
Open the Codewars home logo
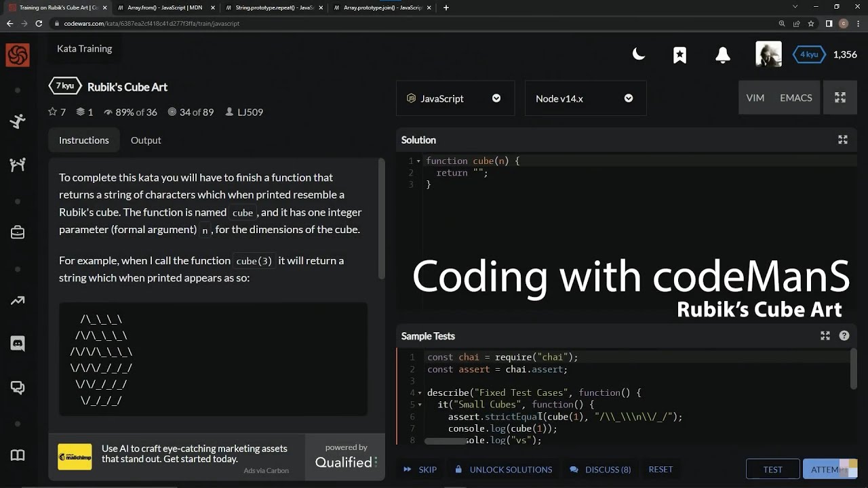point(18,55)
